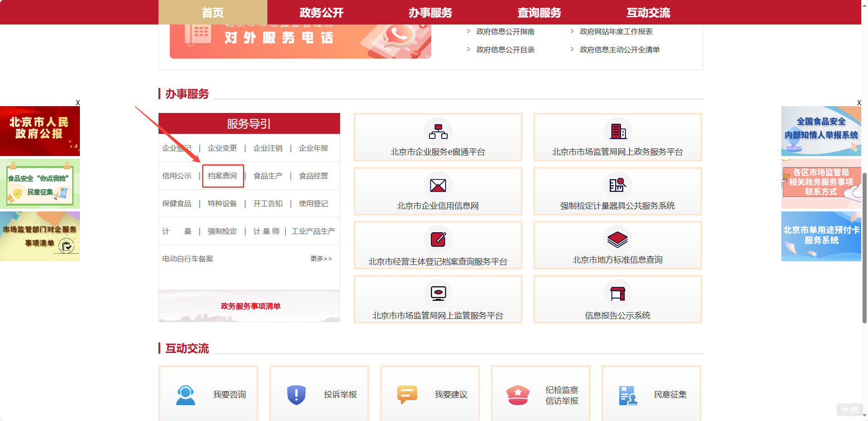
Task: Click the 政务服务事项清单 button
Action: coord(250,306)
